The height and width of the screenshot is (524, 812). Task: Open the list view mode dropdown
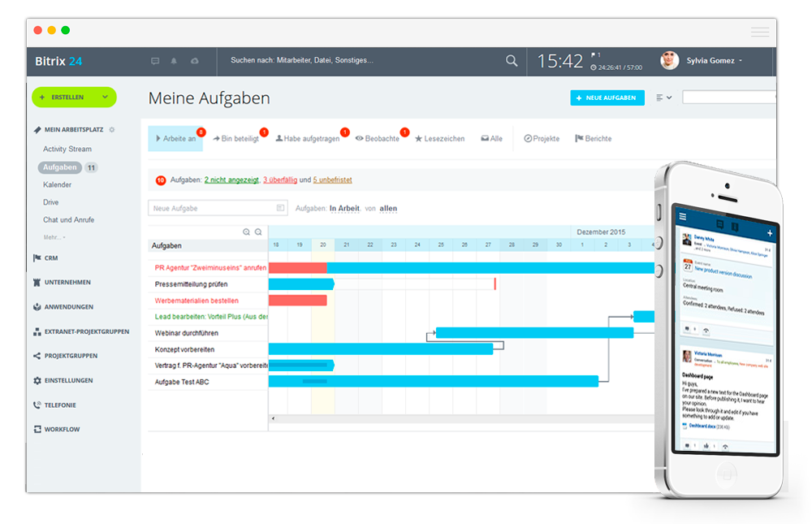pyautogui.click(x=663, y=97)
